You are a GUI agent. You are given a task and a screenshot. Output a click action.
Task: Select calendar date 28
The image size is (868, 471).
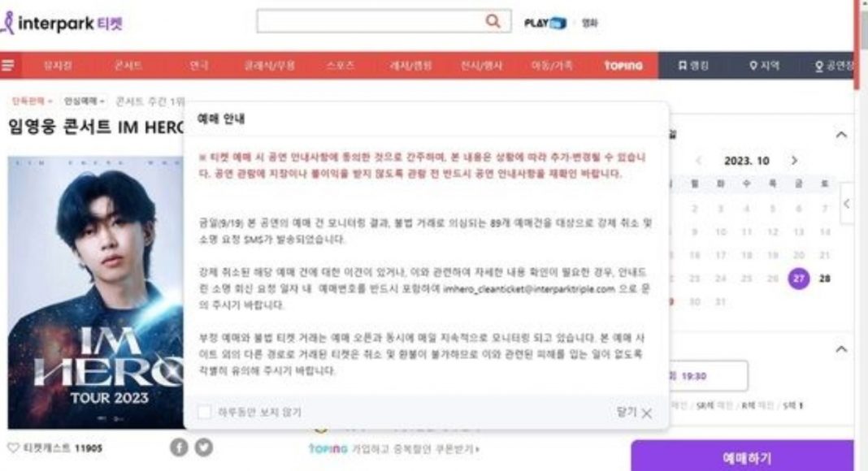(x=824, y=278)
